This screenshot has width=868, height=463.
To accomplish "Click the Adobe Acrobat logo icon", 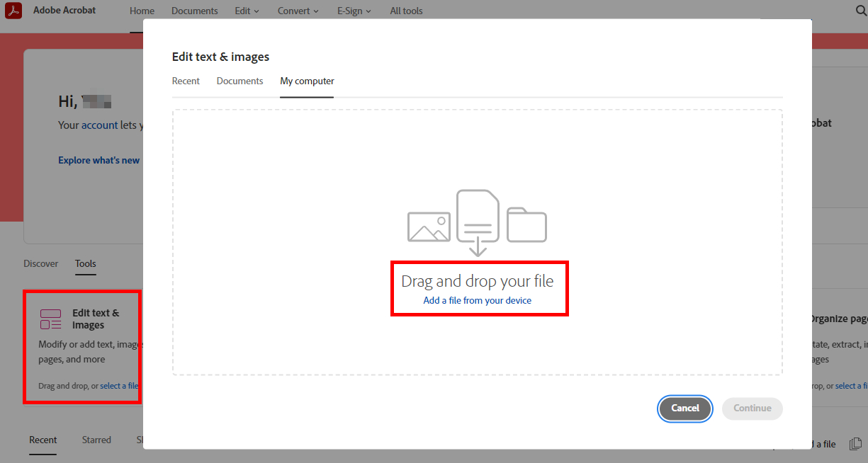I will point(13,11).
